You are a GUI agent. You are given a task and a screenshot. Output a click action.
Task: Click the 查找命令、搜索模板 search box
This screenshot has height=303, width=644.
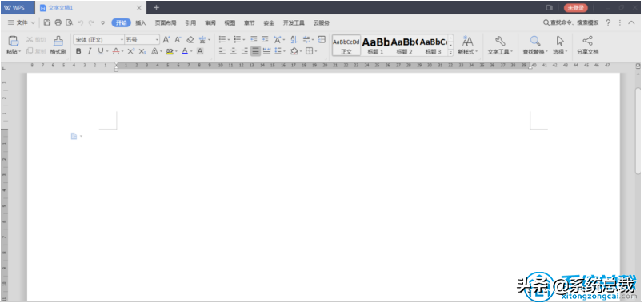point(571,22)
